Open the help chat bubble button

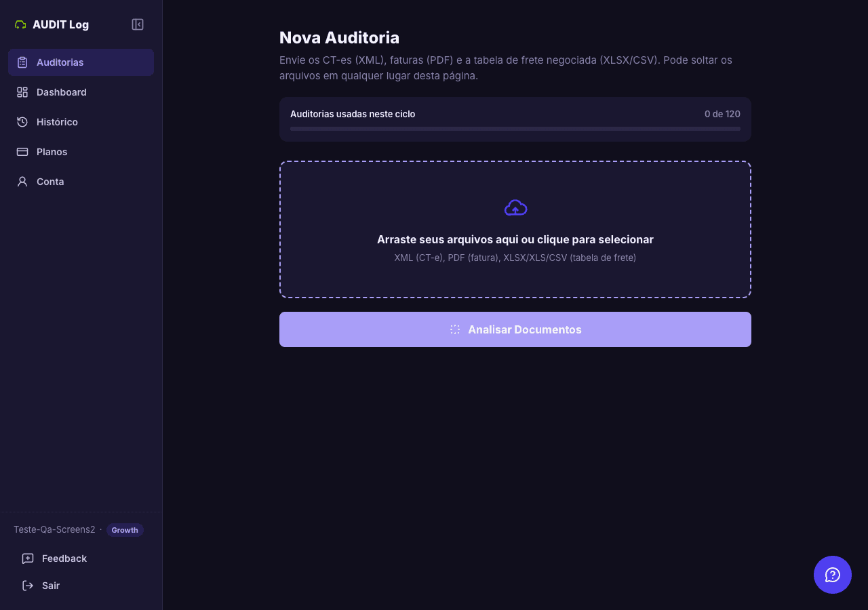pos(833,575)
